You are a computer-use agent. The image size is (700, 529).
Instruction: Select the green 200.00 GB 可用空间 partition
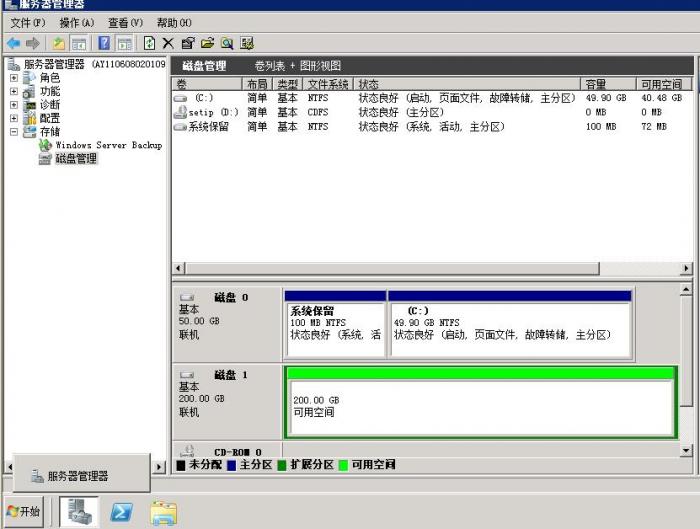click(480, 407)
